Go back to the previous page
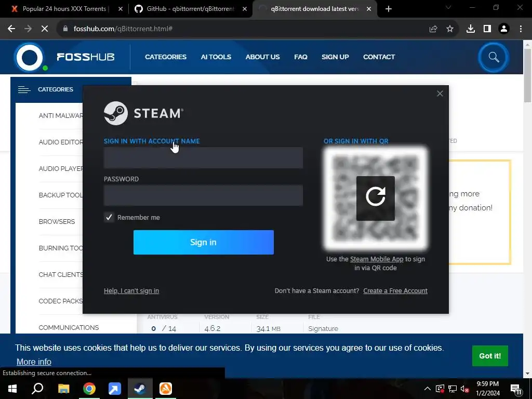Screen dimensions: 532x399 tap(11, 29)
